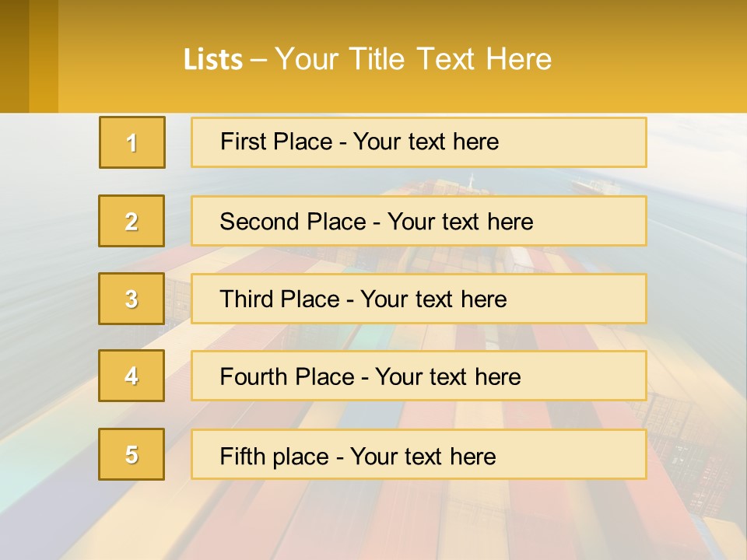Select the Third Place text bar
Screen dimensions: 747x560
tap(419, 299)
